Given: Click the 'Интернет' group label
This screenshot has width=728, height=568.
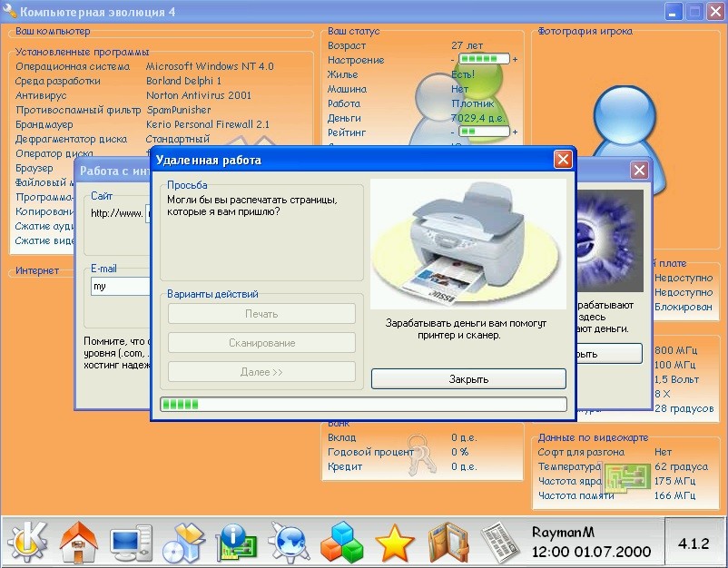Looking at the screenshot, I should pos(37,270).
